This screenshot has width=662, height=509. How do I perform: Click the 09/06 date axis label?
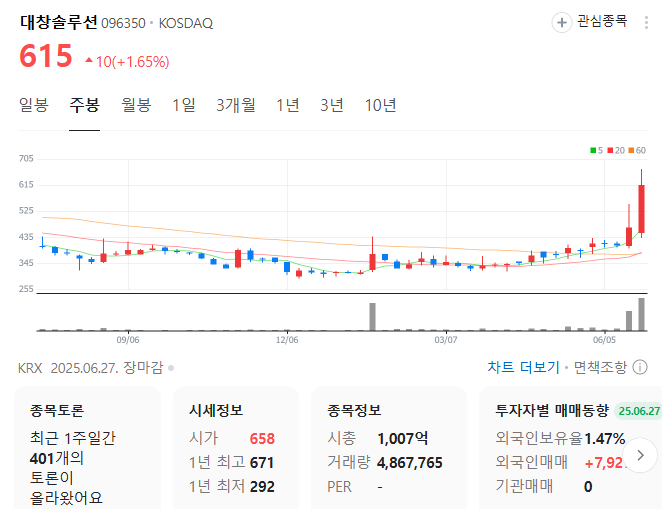click(128, 340)
